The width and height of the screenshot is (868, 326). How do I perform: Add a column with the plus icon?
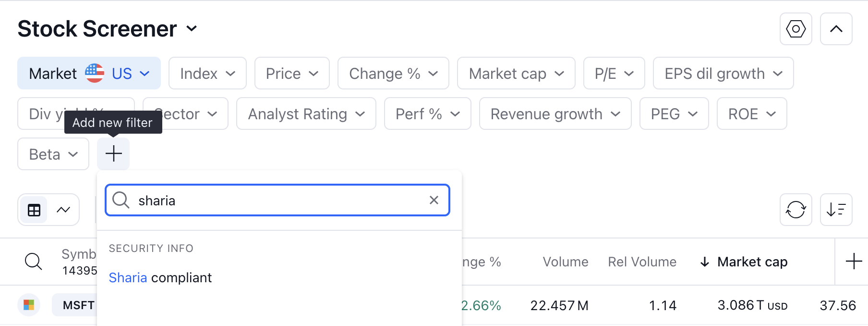tap(853, 262)
